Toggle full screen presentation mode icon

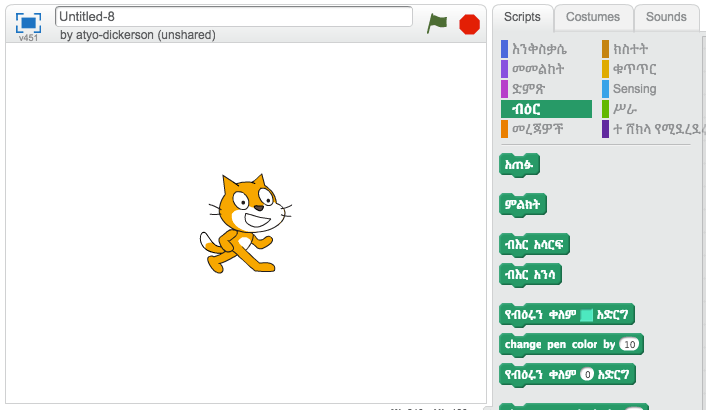tap(28, 22)
